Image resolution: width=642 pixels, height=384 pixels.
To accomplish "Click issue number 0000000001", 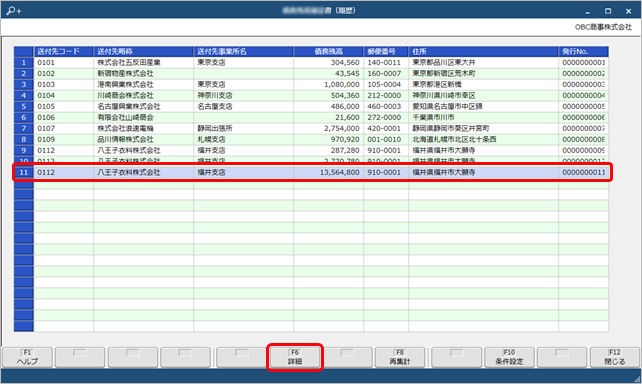I will [583, 63].
